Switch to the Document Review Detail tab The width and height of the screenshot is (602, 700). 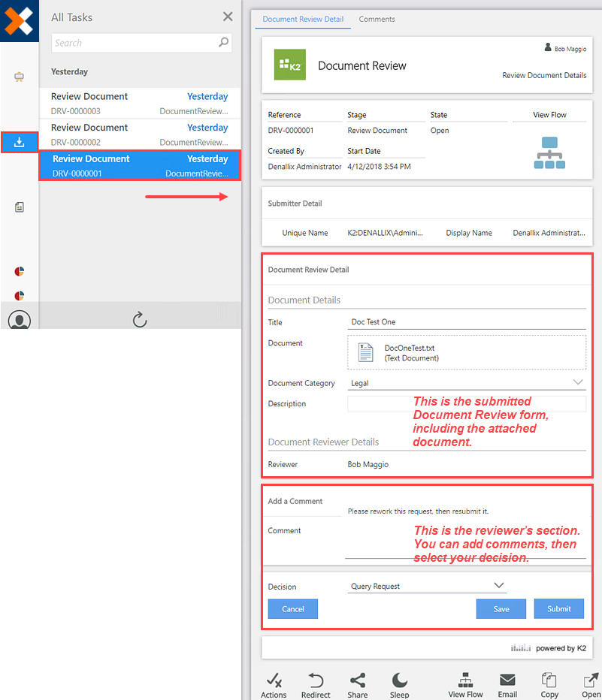(303, 20)
